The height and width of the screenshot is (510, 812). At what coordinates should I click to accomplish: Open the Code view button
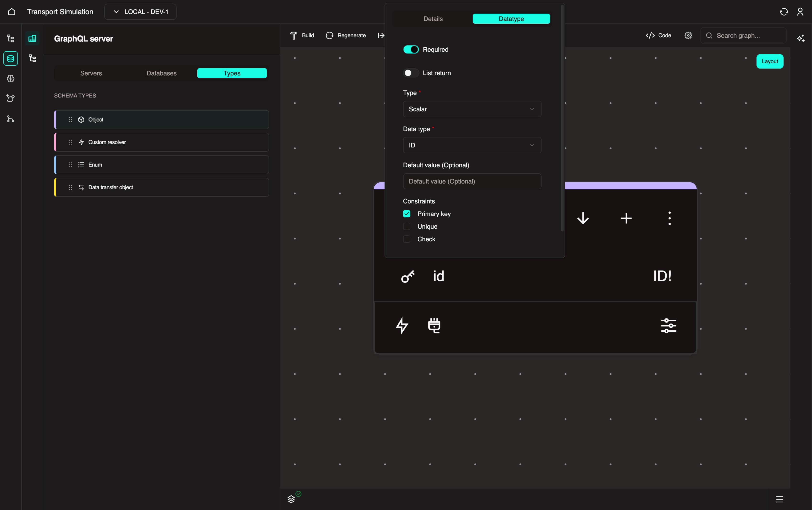pyautogui.click(x=658, y=35)
